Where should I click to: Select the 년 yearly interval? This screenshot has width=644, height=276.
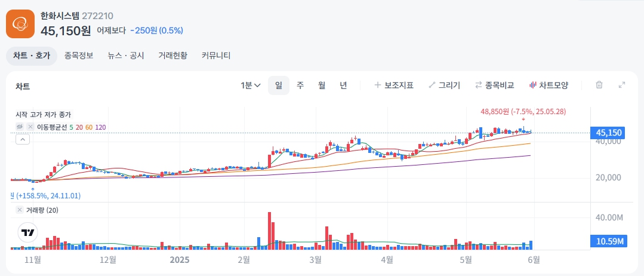(x=343, y=85)
